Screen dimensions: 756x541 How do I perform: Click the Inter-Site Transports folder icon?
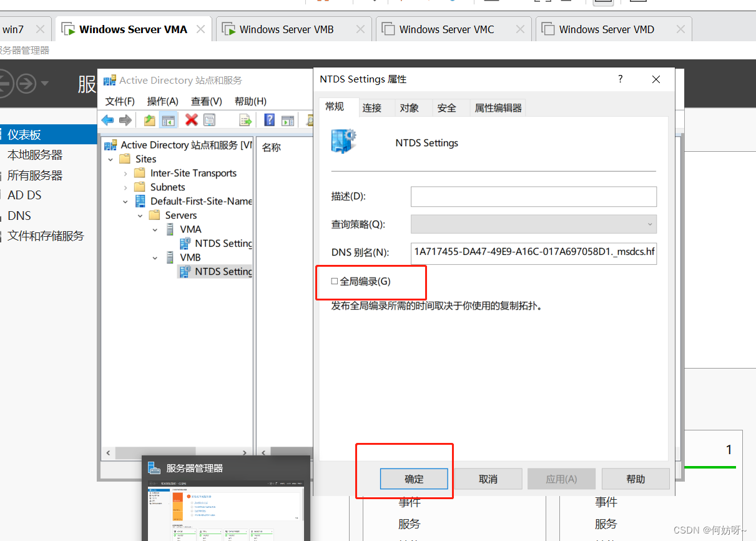point(140,173)
